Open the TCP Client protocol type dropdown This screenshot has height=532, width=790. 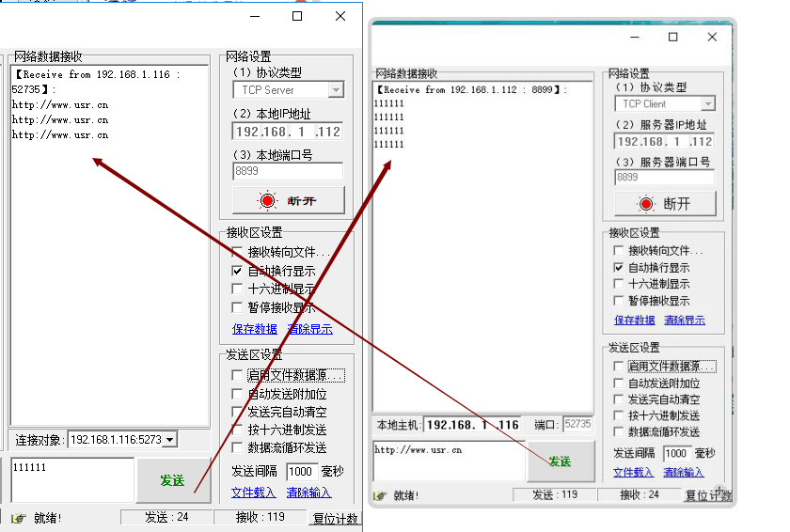[x=707, y=104]
